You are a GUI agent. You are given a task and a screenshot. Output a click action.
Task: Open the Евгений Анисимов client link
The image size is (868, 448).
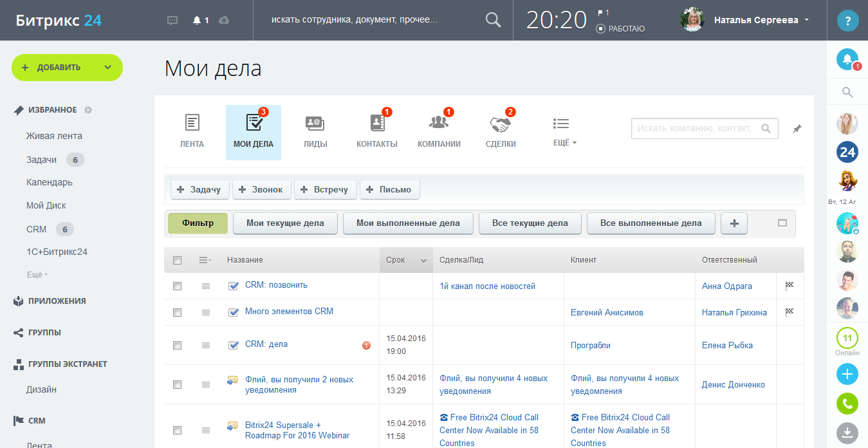[x=607, y=313]
